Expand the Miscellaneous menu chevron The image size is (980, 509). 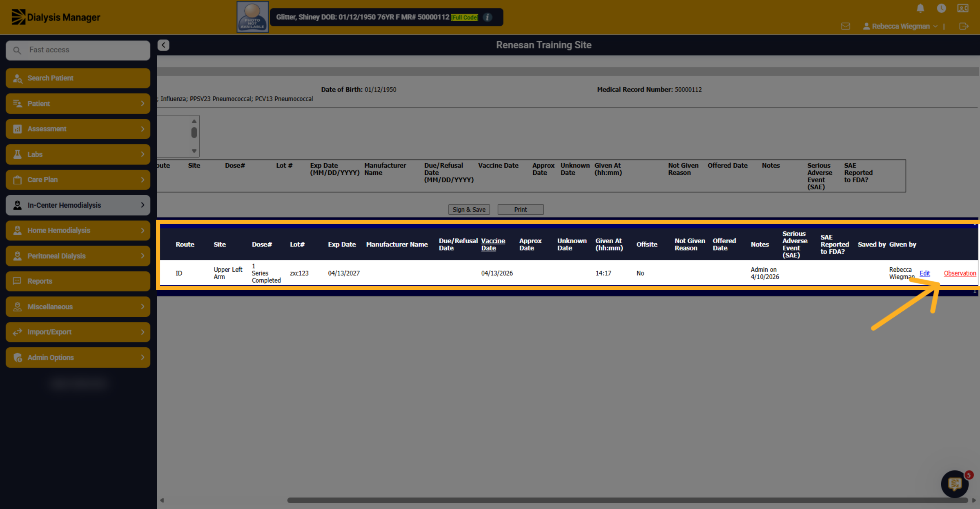click(x=143, y=307)
